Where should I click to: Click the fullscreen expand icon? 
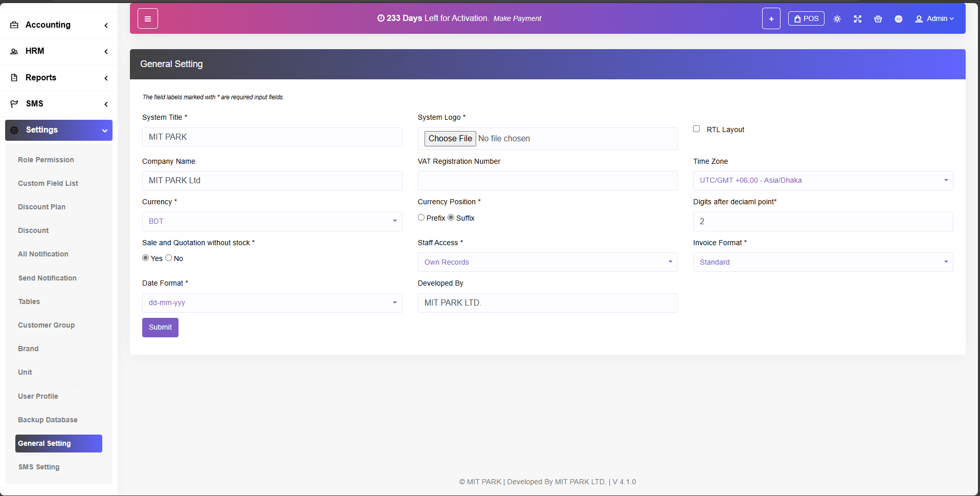point(857,19)
